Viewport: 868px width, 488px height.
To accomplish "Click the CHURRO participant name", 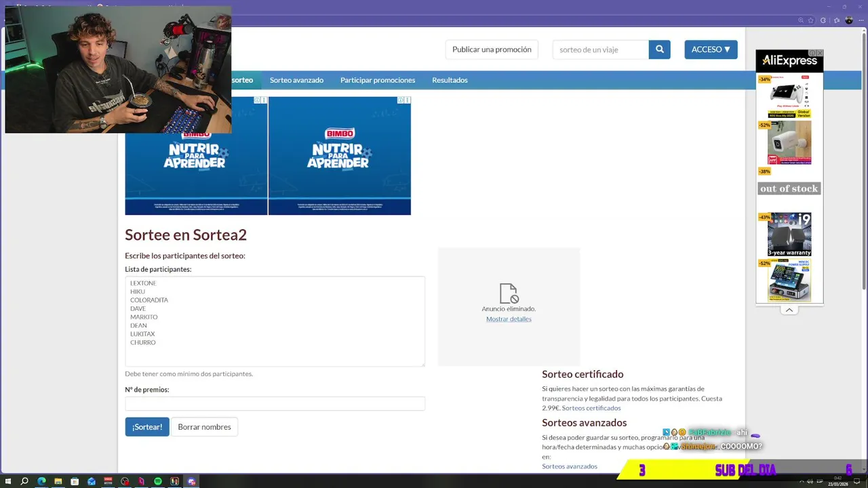I will tap(143, 342).
